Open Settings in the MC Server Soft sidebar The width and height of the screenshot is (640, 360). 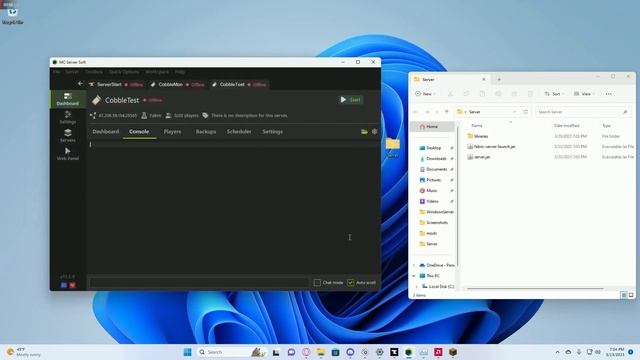68,117
